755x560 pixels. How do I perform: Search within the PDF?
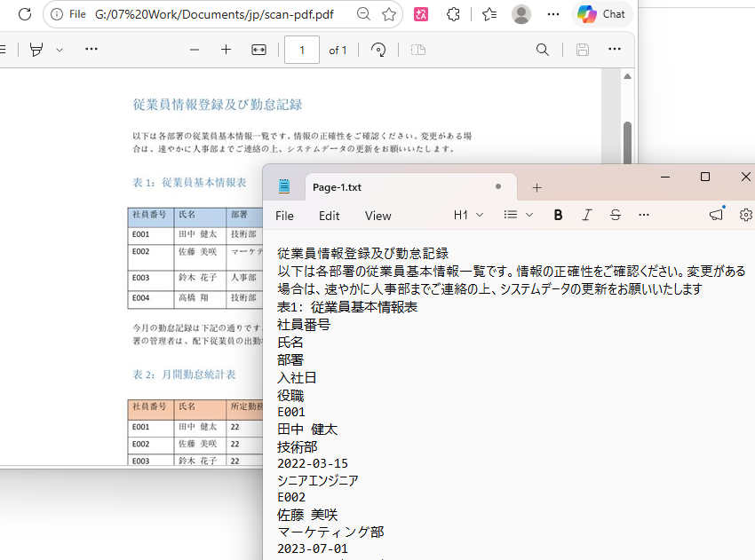[543, 50]
